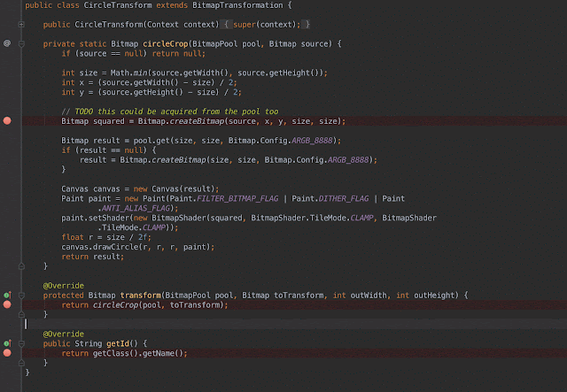
Task: Click the transform method name
Action: click(x=140, y=296)
